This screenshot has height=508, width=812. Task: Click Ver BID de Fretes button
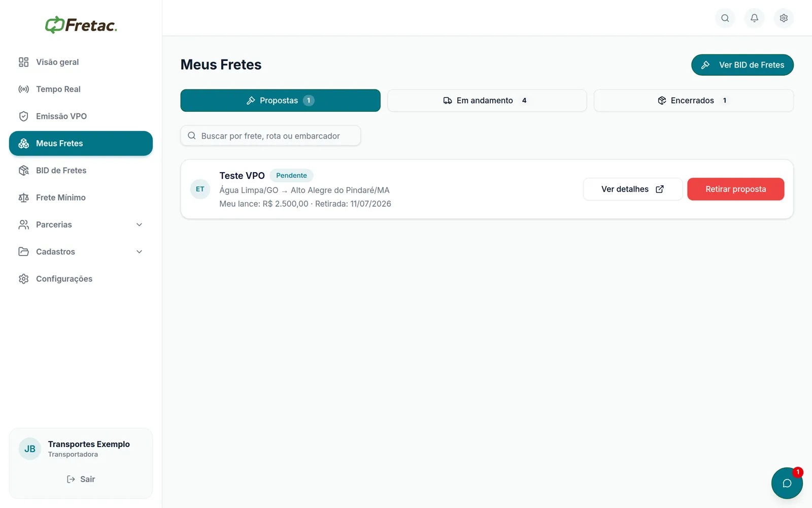(x=742, y=65)
